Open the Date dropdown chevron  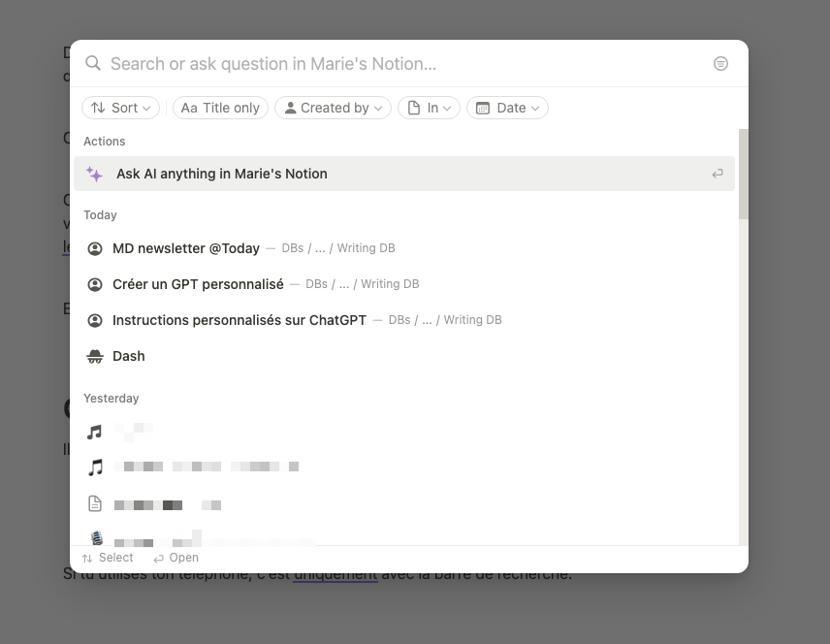(534, 108)
